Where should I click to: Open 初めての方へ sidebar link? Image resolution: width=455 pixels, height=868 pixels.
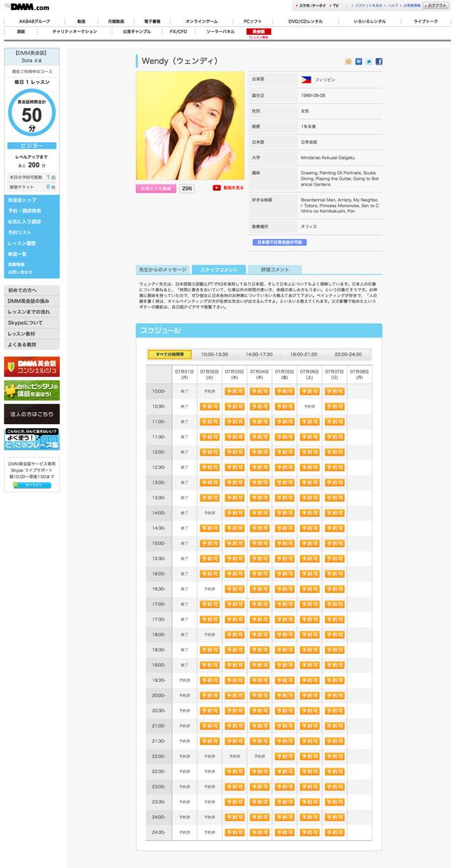32,290
